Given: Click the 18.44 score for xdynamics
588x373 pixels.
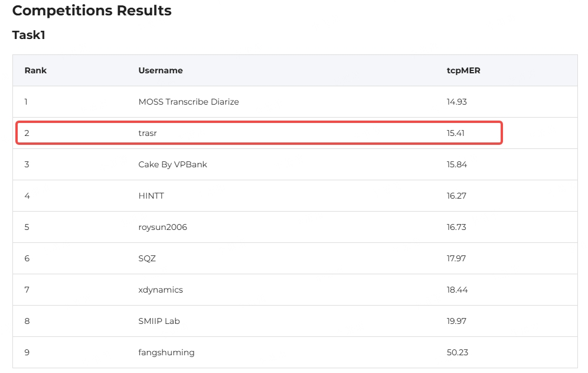Looking at the screenshot, I should [x=457, y=290].
